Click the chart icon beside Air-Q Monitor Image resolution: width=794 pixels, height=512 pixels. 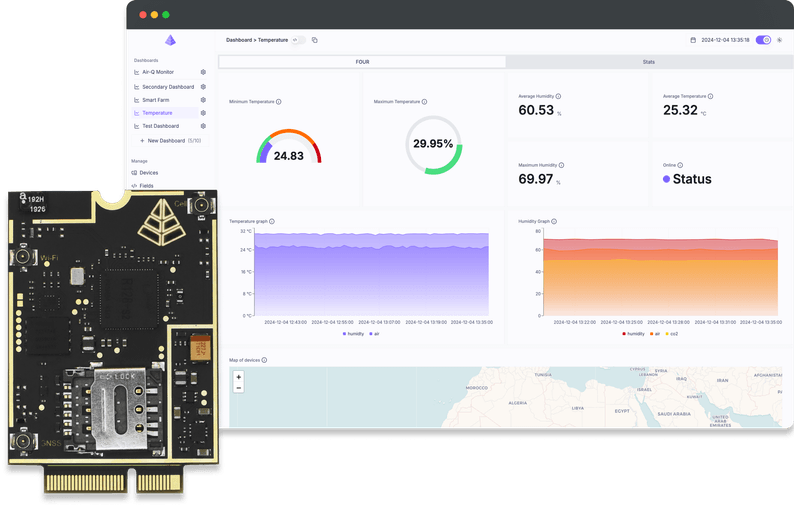(x=136, y=72)
